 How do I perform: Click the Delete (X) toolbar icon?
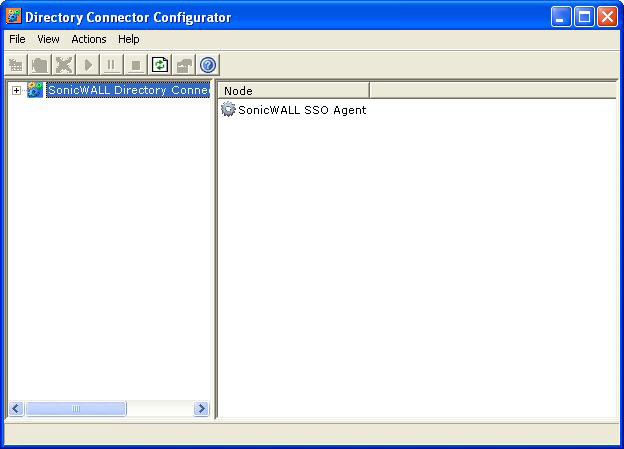coord(64,65)
